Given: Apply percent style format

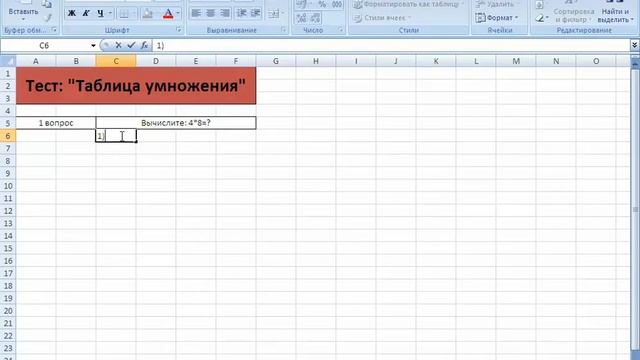Looking at the screenshot, I should [322, 4].
